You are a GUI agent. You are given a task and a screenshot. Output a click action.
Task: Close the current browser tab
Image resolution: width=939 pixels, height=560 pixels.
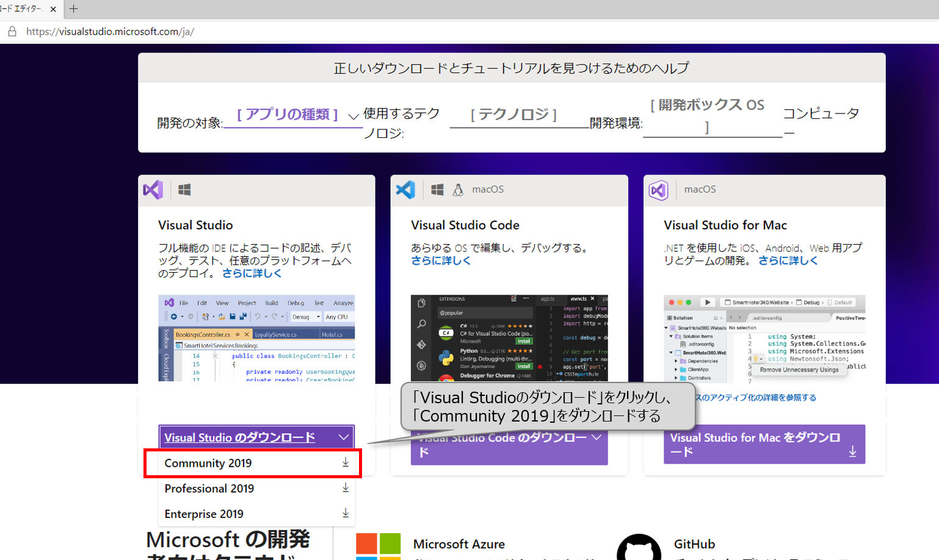pos(53,9)
